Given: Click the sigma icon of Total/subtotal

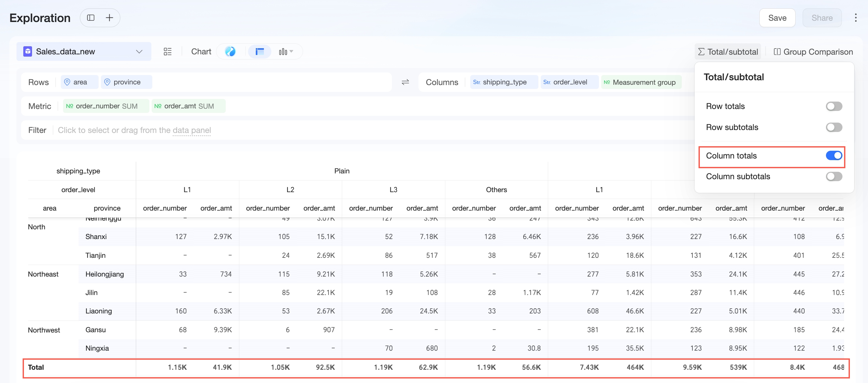Looking at the screenshot, I should tap(701, 51).
